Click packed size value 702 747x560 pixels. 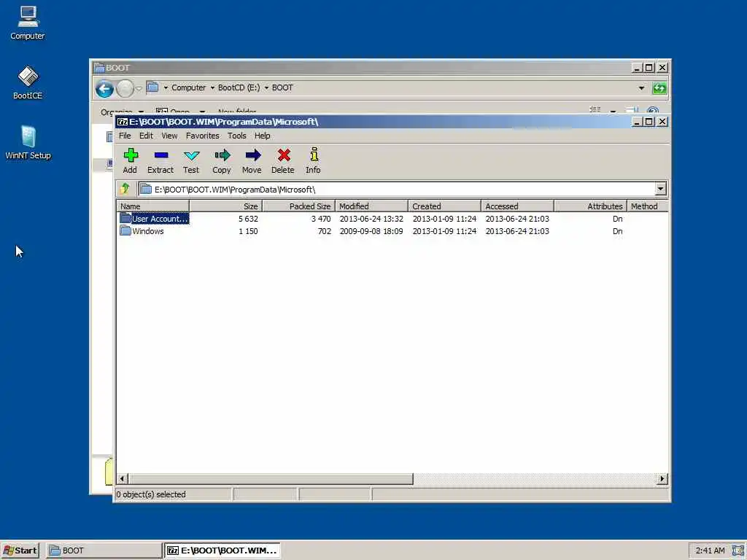325,231
